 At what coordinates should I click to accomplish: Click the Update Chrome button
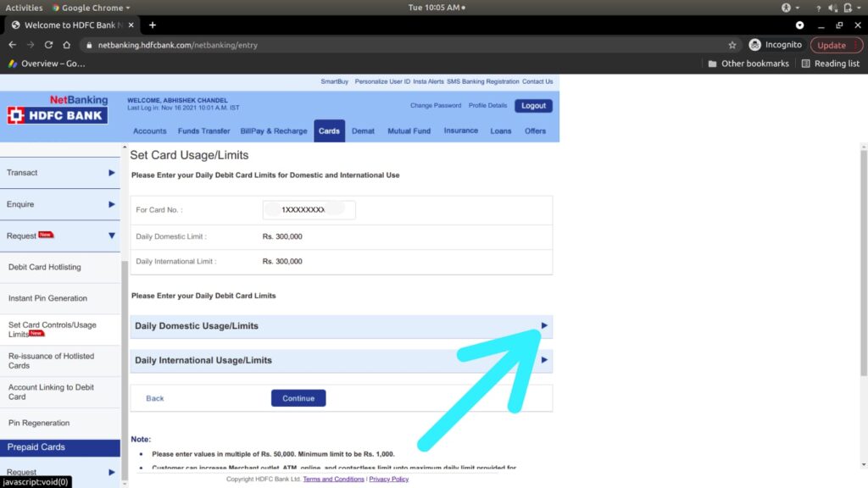tap(832, 45)
